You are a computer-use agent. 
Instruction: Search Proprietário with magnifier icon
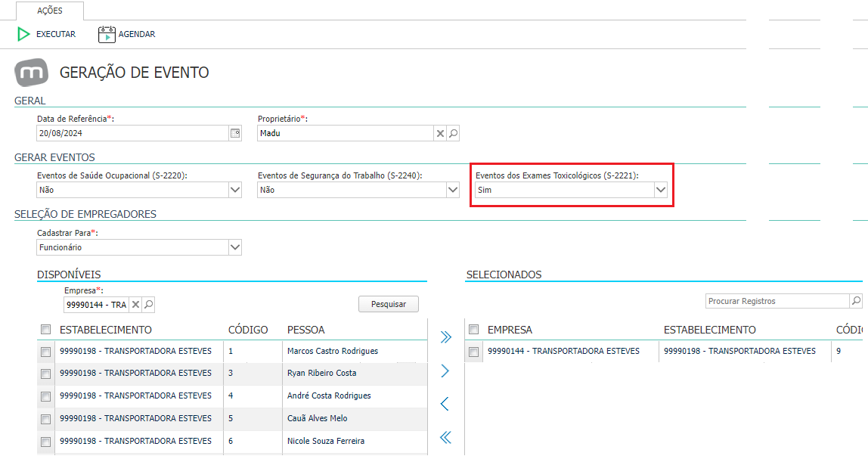coord(454,133)
